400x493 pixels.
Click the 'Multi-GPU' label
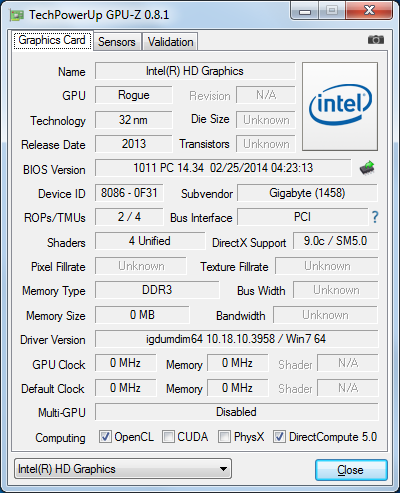click(x=62, y=413)
